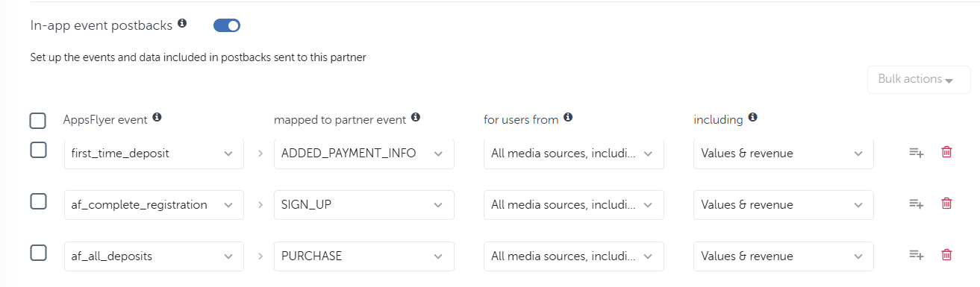
Task: Tick checkbox for first_time_deposit row
Action: coord(38,150)
